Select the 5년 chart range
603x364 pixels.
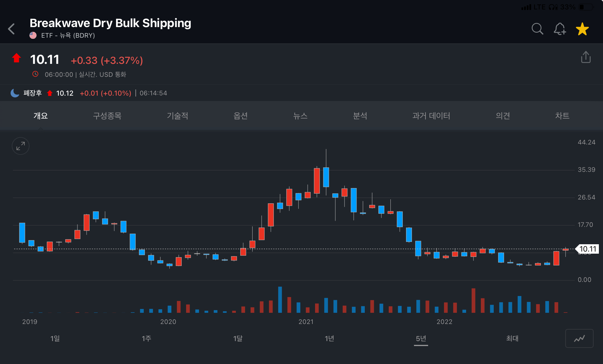tap(421, 338)
